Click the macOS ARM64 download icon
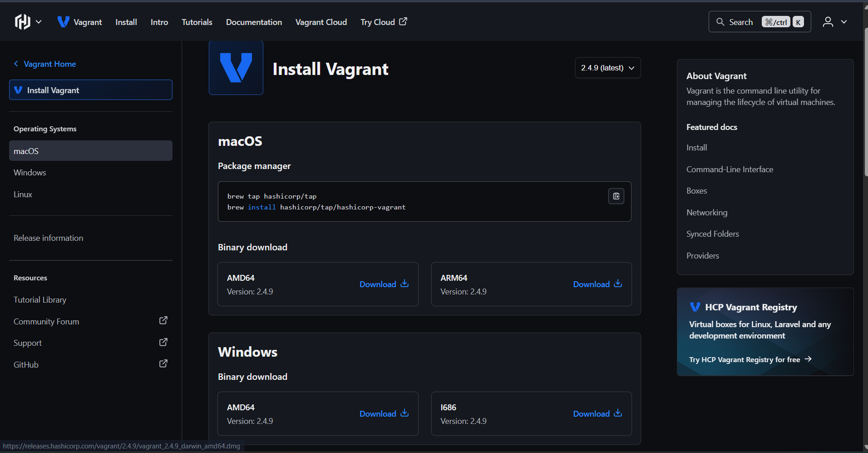Image resolution: width=868 pixels, height=453 pixels. (x=618, y=284)
